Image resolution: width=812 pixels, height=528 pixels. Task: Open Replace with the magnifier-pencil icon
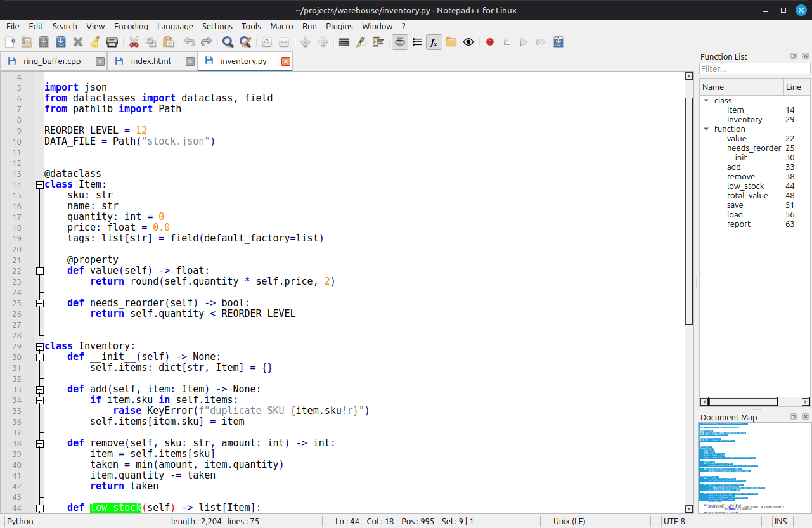[x=245, y=42]
